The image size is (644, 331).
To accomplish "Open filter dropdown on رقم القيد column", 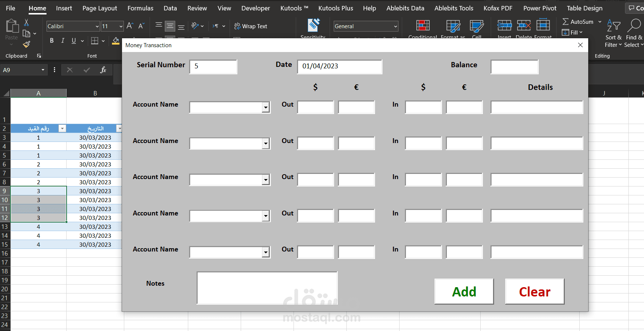I will [62, 129].
